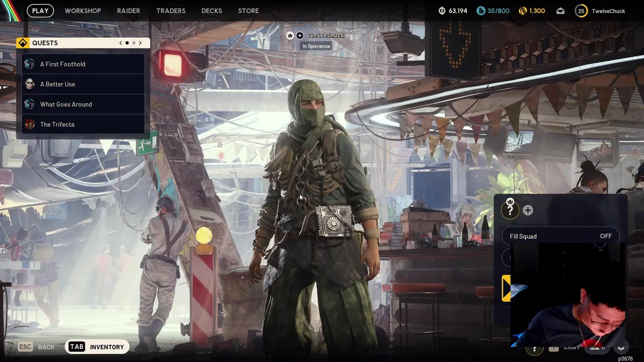Image resolution: width=644 pixels, height=362 pixels.
Task: Click the TwelveChuck nameplate above character
Action: 326,35
